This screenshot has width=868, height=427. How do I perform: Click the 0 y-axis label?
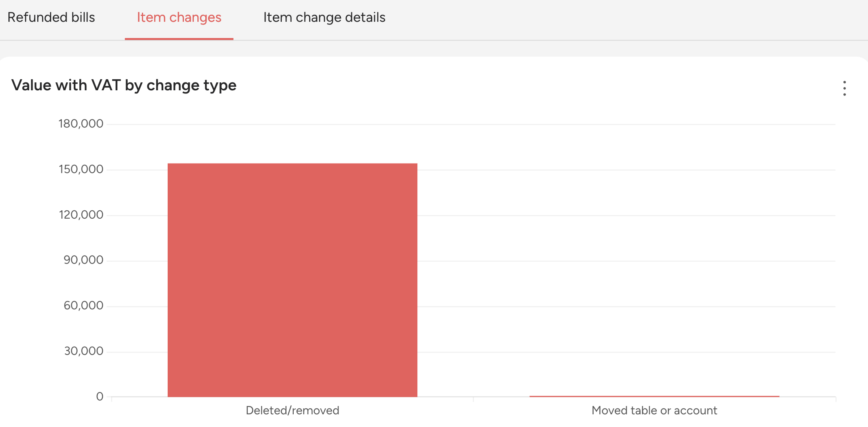point(99,396)
